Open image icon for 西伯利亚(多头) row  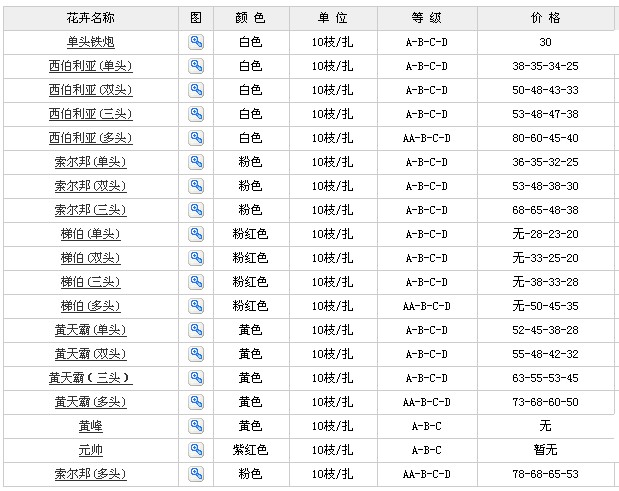(196, 138)
